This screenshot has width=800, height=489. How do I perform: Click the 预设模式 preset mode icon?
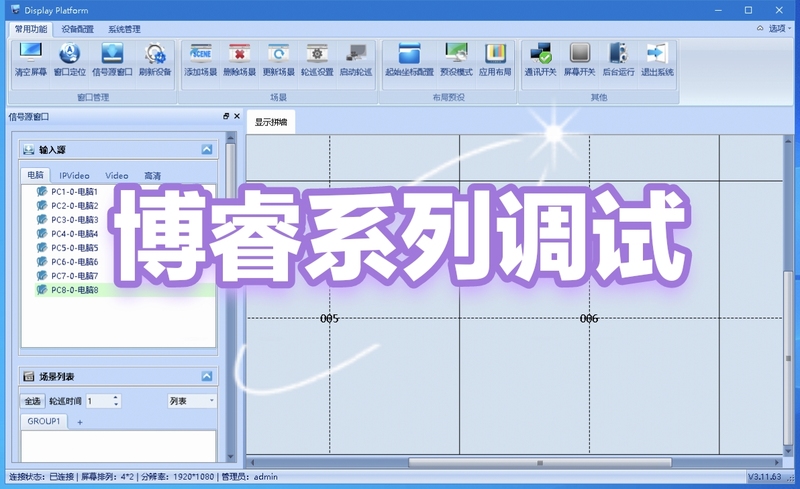(x=456, y=60)
